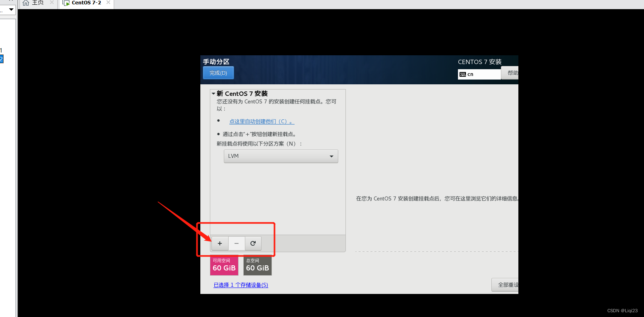Click the link to create mount points automatically

(262, 121)
